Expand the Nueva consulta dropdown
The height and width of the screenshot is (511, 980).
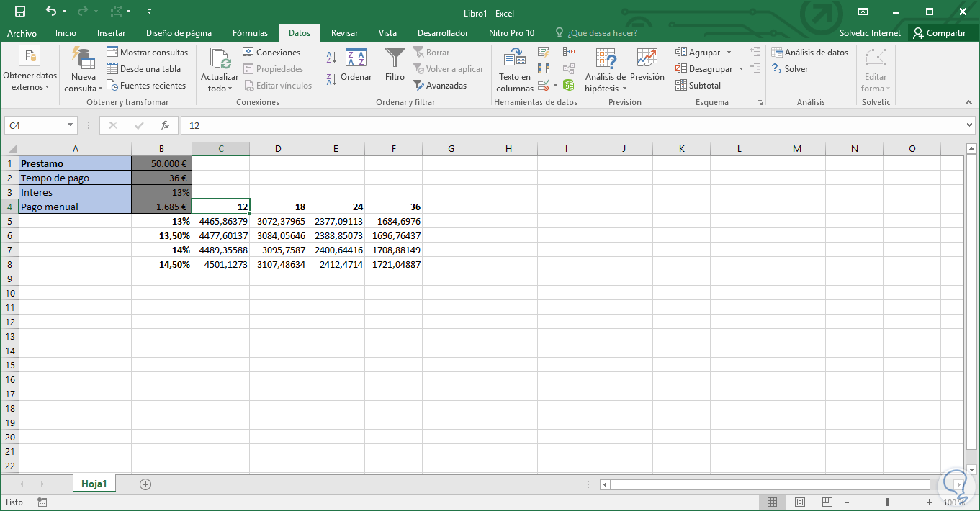point(84,79)
